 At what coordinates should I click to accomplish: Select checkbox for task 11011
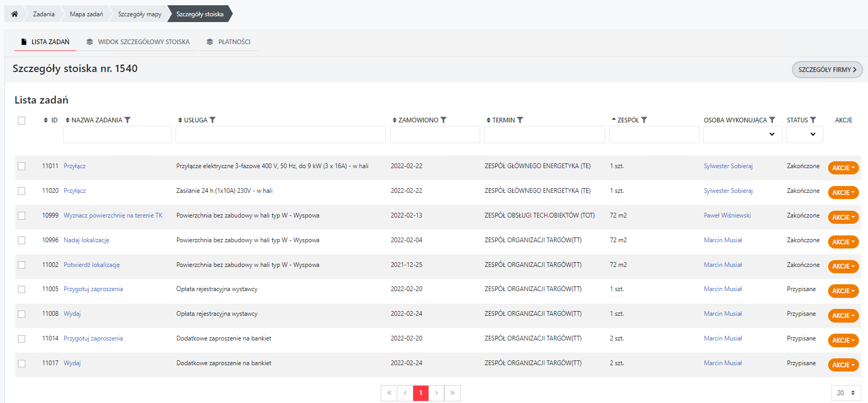tap(22, 166)
